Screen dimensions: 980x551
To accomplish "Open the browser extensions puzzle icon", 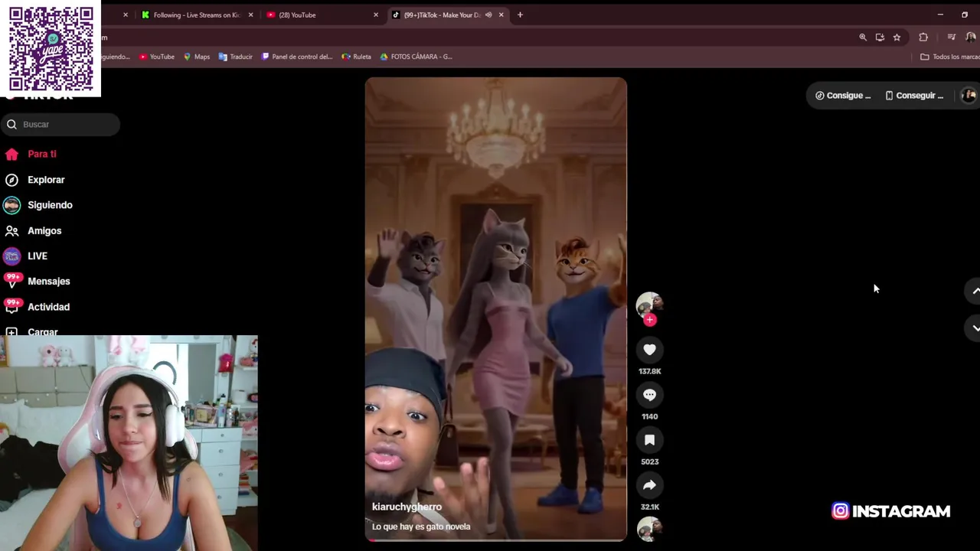I will 923,37.
